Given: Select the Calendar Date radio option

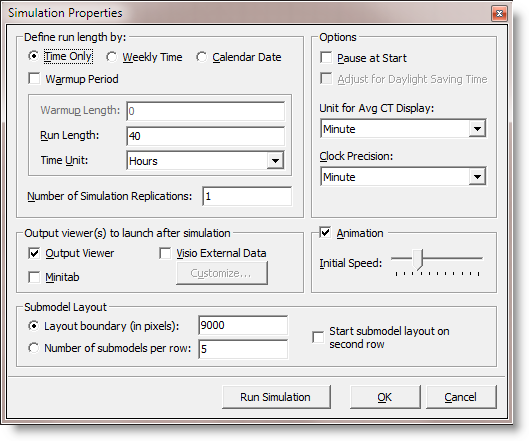Looking at the screenshot, I should pyautogui.click(x=201, y=57).
